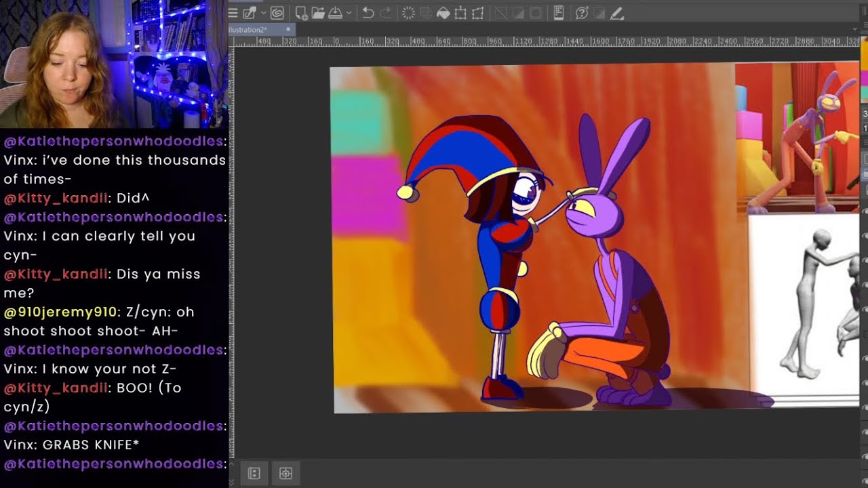Click the Free Transform icon

pos(477,13)
